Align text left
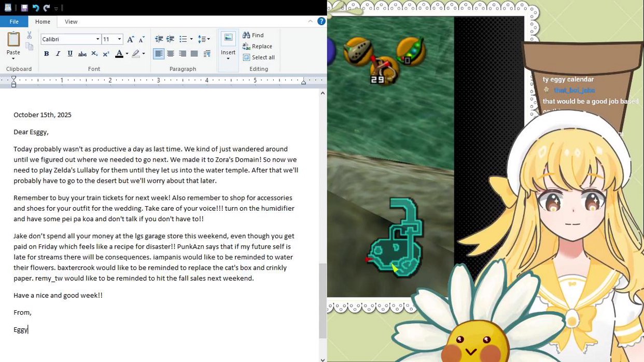This screenshot has height=362, width=644. tap(159, 54)
